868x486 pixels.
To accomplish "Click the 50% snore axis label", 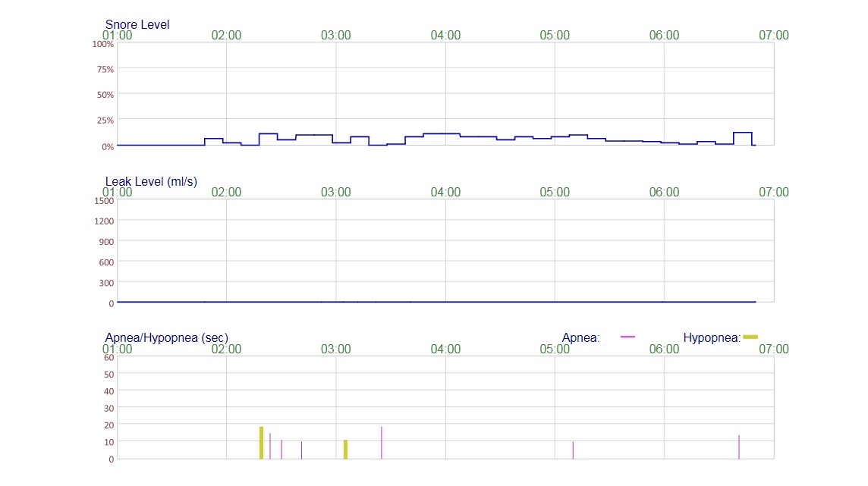I will click(x=105, y=95).
